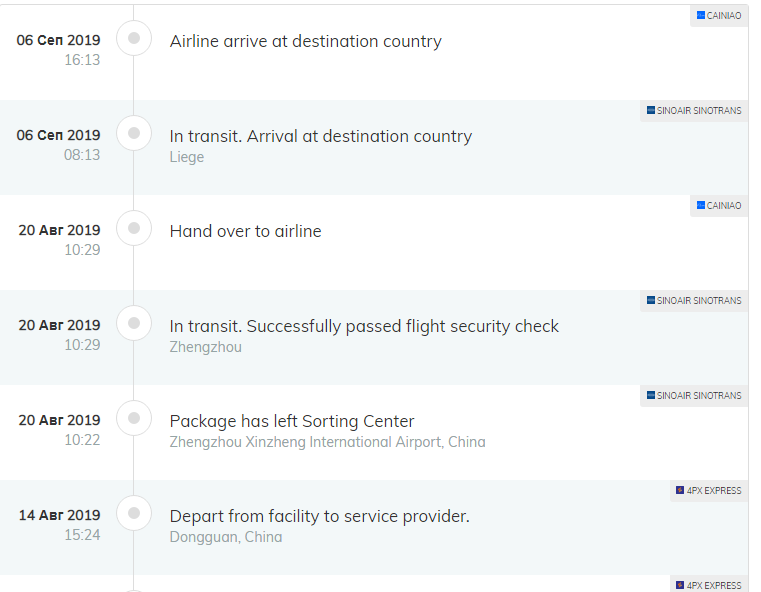Viewport: 761px width, 592px height.
Task: Click the Liege location label
Action: tap(187, 157)
